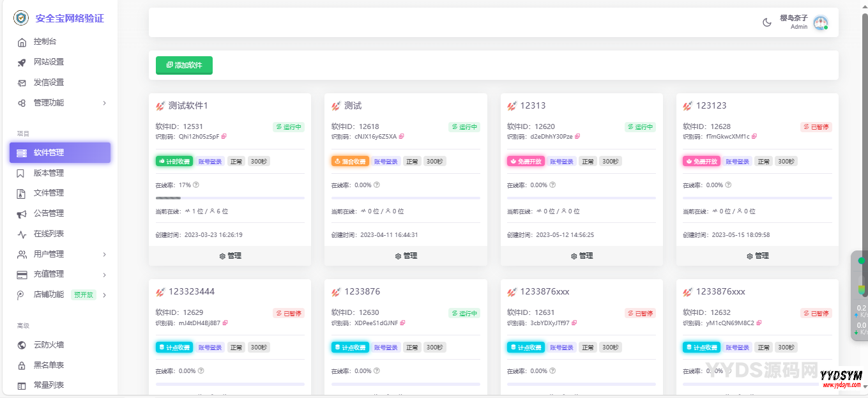The width and height of the screenshot is (868, 398).
Task: Click online rate progress bar of 测试软件1
Action: click(x=230, y=198)
